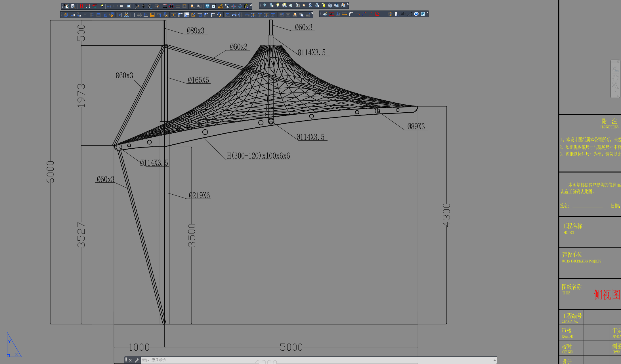This screenshot has height=364, width=621.
Task: Open the command history dropdown arrow
Action: (x=148, y=360)
